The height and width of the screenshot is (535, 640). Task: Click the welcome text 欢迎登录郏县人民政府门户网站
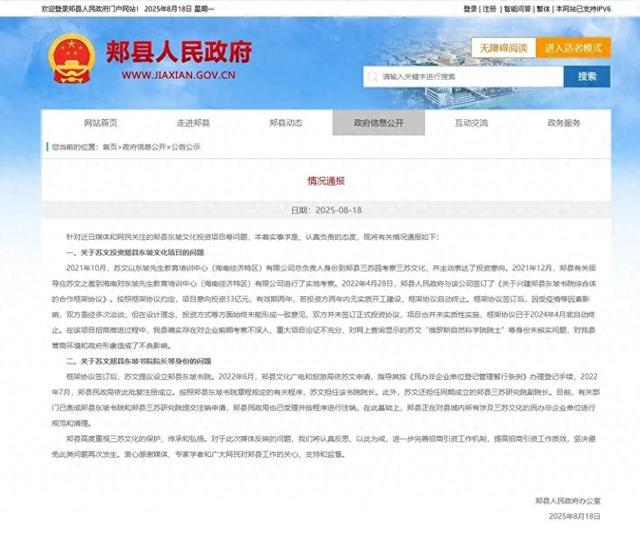click(x=90, y=9)
